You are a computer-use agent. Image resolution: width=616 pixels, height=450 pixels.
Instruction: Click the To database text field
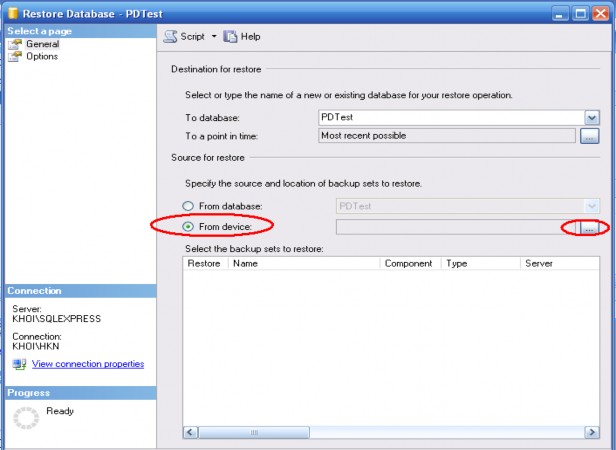click(451, 118)
